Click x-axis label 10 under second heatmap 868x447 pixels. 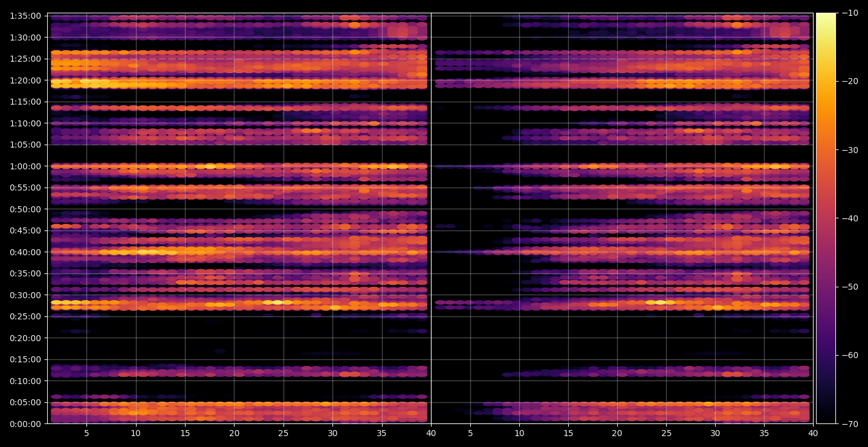click(519, 433)
